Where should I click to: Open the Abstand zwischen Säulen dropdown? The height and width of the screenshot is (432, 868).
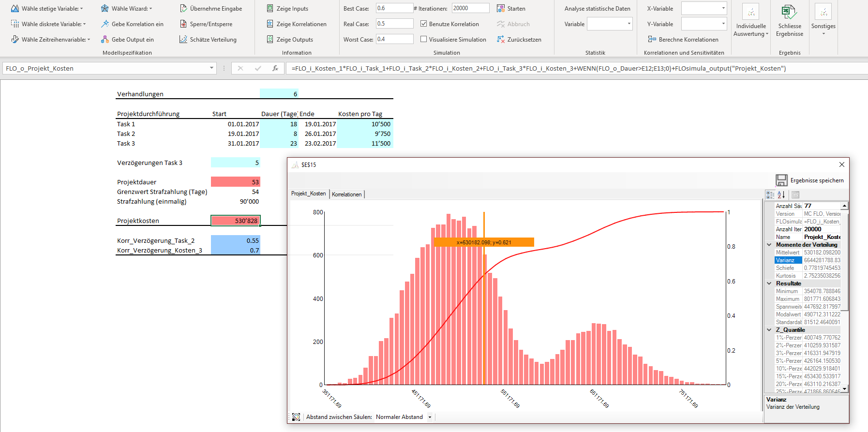coord(430,417)
